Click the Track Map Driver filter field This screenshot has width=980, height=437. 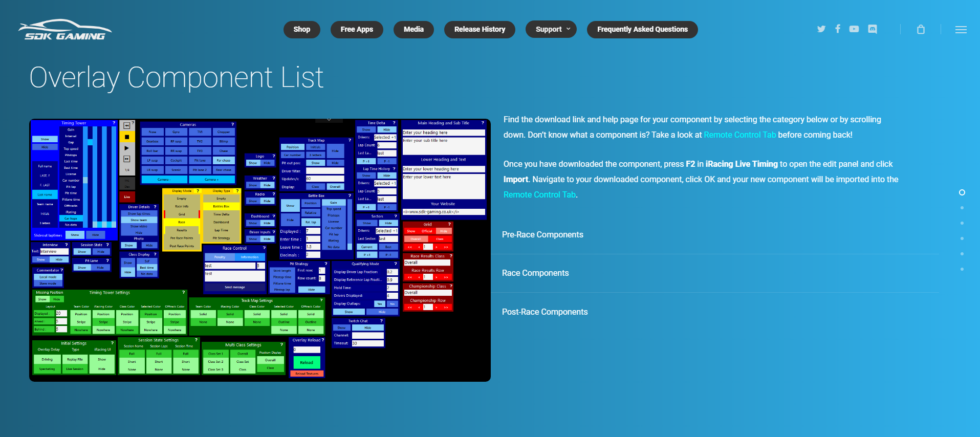click(325, 171)
